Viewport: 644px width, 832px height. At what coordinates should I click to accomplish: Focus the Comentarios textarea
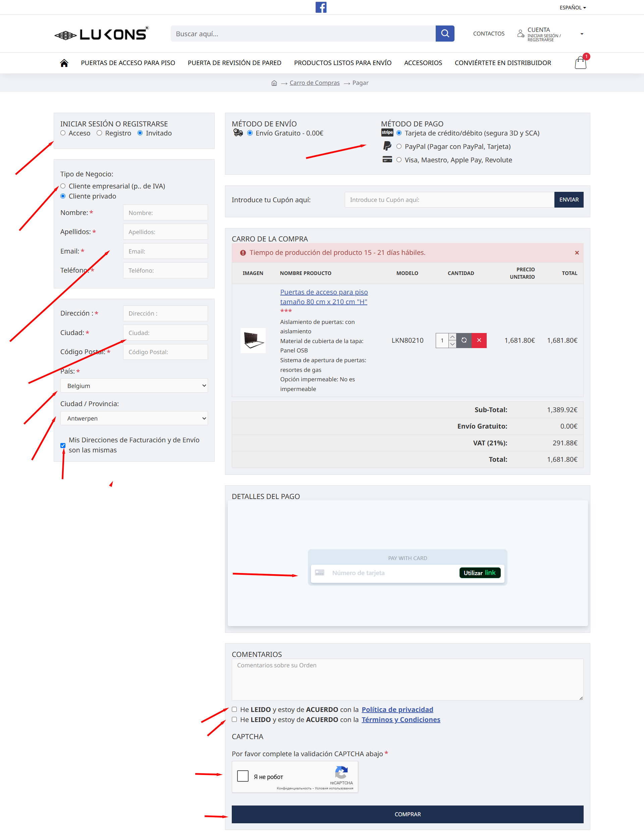pos(407,679)
